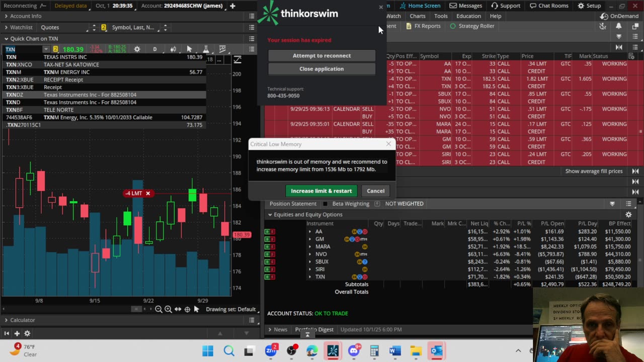Open the patterns icon in chart toolbar
The height and width of the screenshot is (362, 644).
pos(222,49)
